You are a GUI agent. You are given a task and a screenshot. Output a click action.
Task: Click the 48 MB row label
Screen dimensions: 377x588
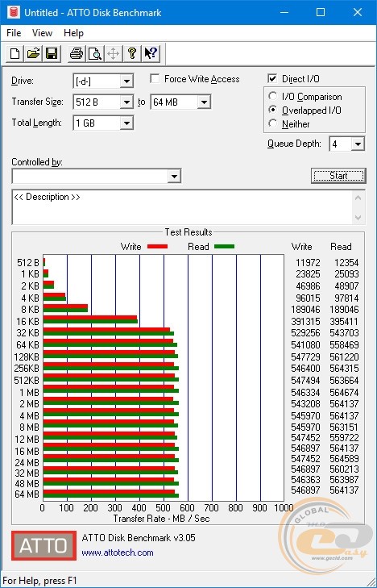[x=27, y=483]
